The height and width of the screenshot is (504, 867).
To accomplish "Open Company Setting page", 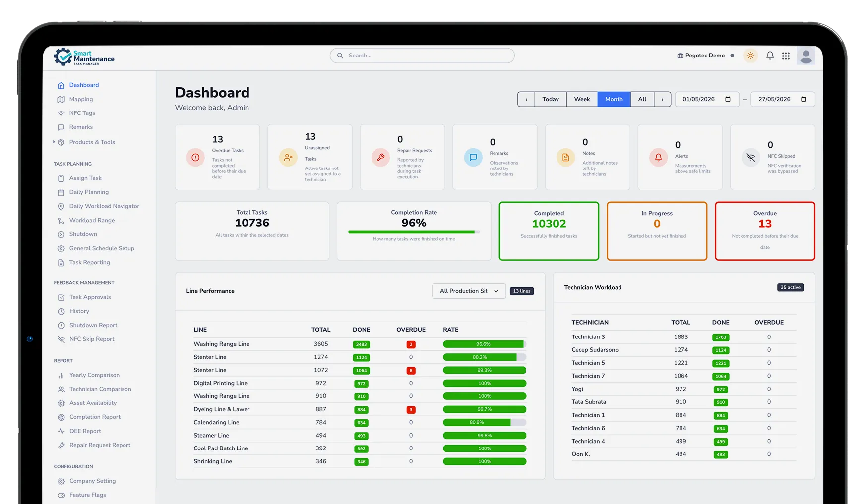I will click(x=92, y=481).
